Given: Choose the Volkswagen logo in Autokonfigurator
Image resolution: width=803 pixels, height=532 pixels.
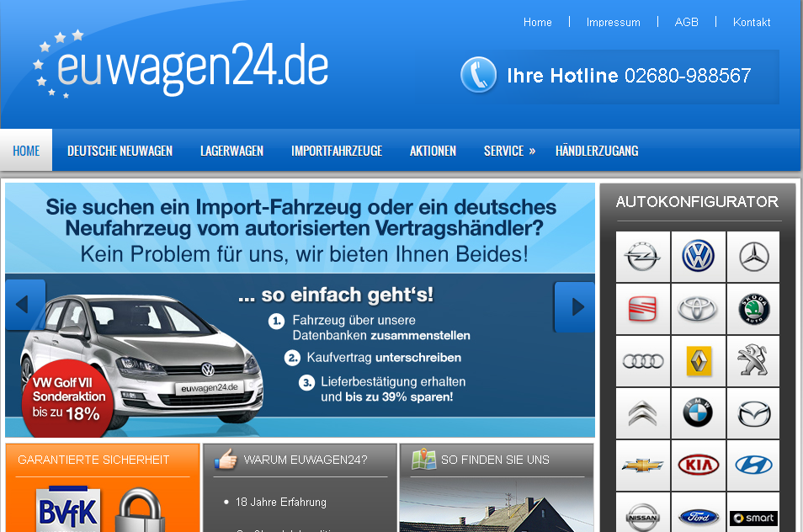Looking at the screenshot, I should coord(698,257).
